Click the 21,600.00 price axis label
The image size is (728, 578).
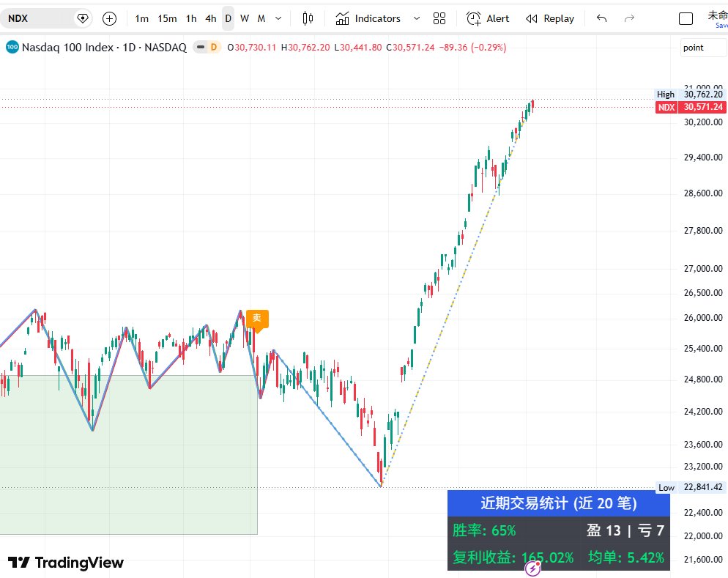[x=703, y=560]
